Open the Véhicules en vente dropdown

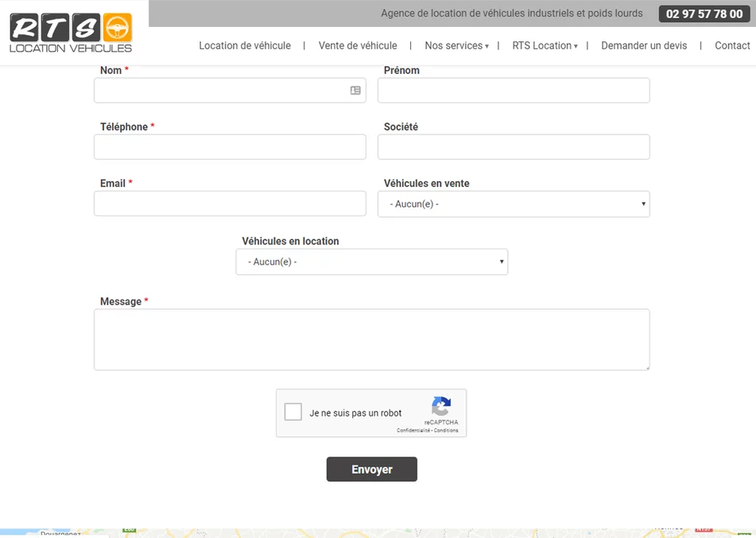tap(514, 204)
